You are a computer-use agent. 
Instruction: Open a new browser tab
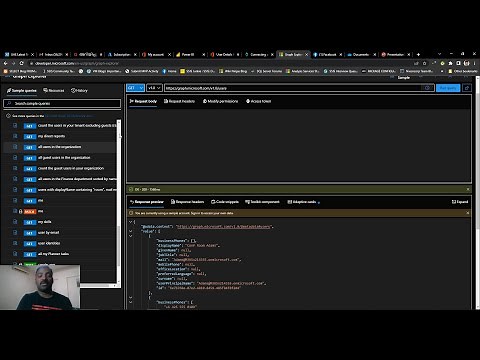(x=418, y=54)
